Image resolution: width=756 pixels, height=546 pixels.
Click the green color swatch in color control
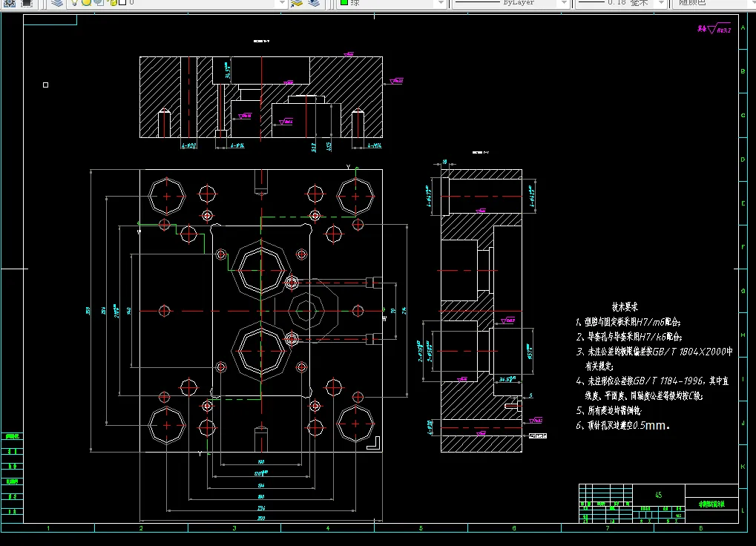click(x=344, y=2)
